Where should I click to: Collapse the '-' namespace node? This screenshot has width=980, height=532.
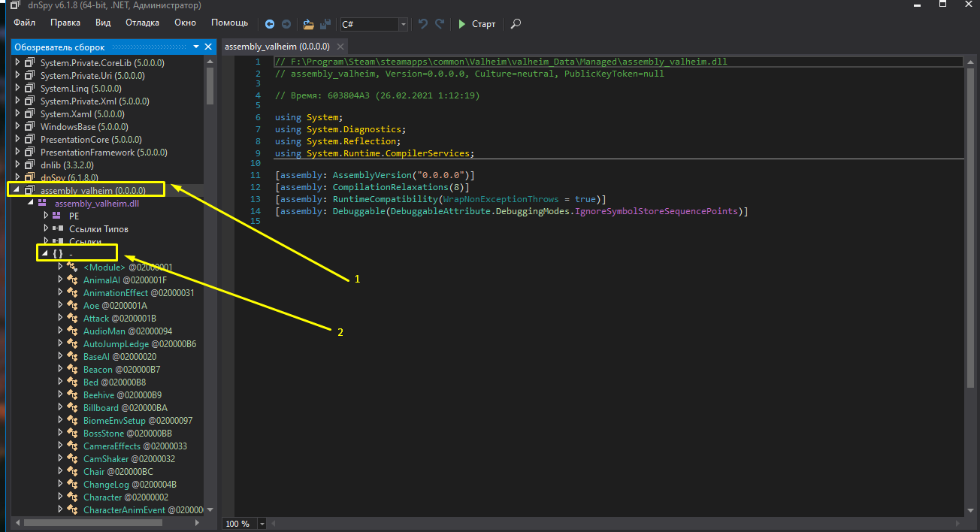pyautogui.click(x=45, y=254)
